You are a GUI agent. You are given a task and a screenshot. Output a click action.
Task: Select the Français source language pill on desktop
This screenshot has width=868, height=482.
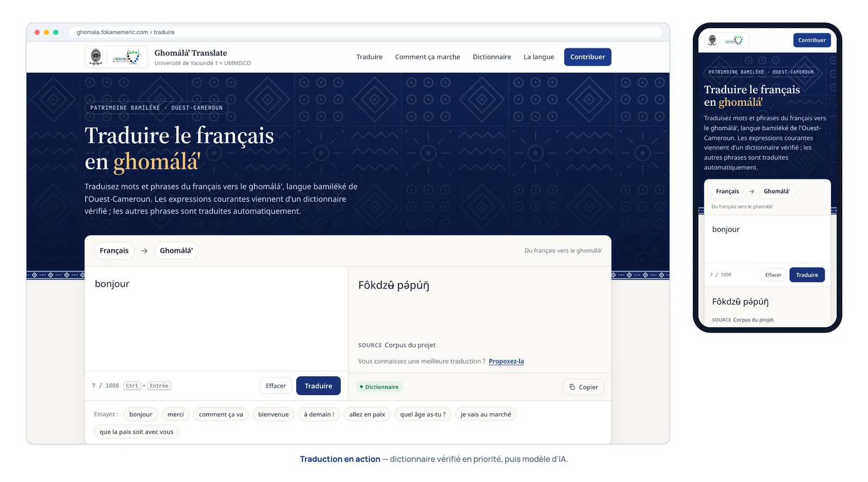[x=114, y=251]
